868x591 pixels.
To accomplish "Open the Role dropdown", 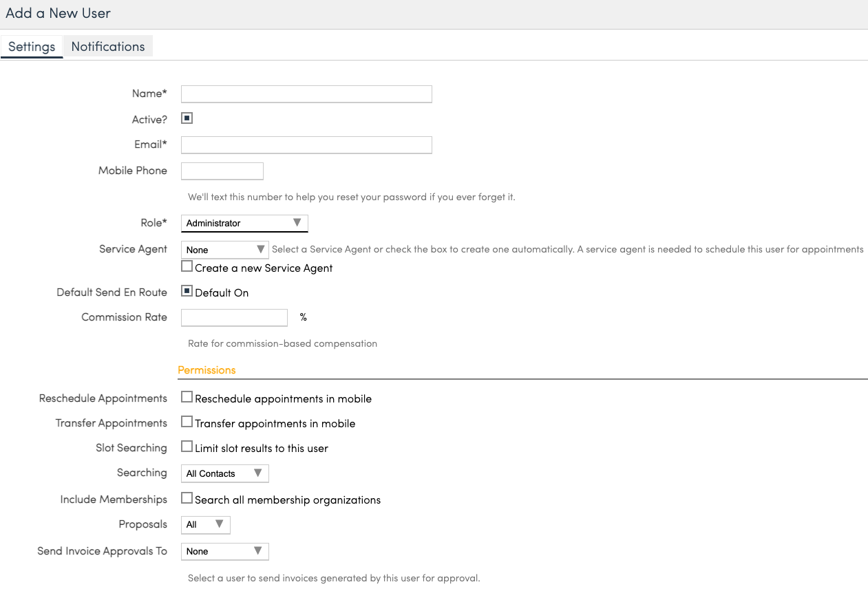I will click(x=244, y=223).
